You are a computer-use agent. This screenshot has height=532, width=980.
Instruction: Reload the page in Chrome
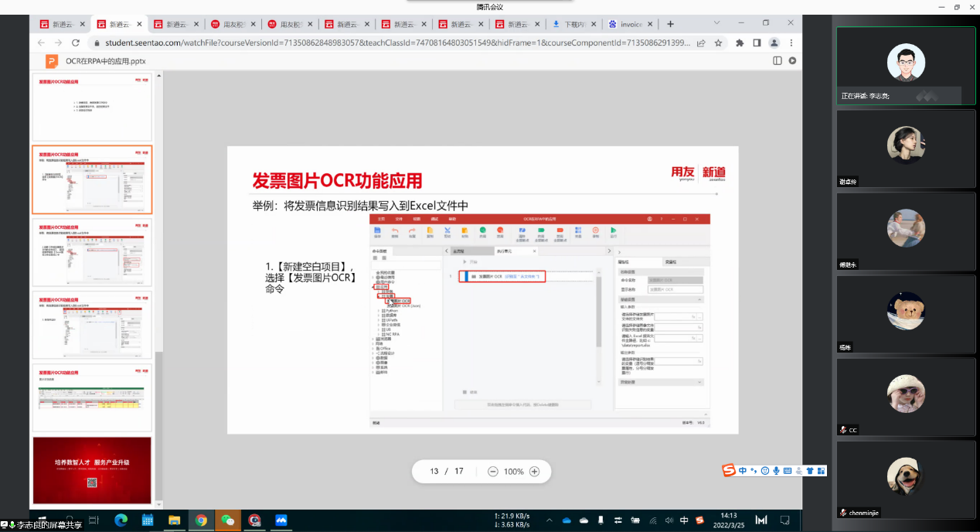(76, 43)
